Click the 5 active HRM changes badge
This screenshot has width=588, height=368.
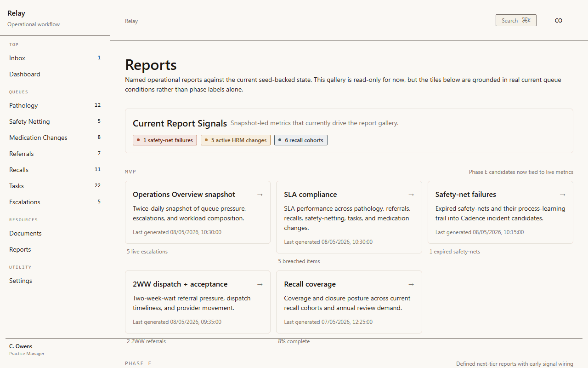[236, 140]
